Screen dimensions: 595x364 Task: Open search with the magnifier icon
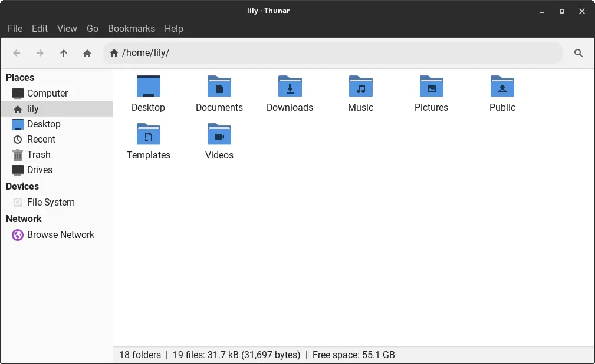[578, 53]
